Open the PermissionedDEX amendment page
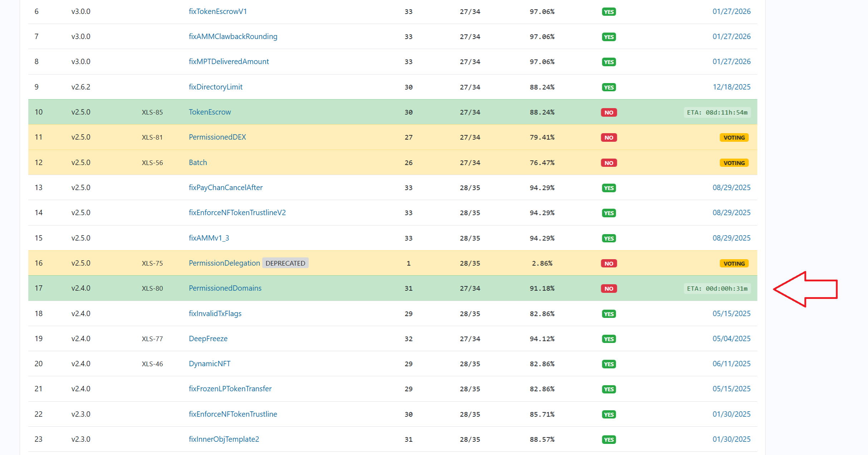This screenshot has height=455, width=868. [217, 137]
